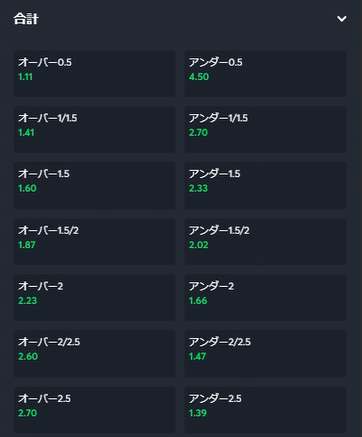Tap the オーバー2.5 tile at 2.70
This screenshot has width=362, height=437.
[x=94, y=410]
